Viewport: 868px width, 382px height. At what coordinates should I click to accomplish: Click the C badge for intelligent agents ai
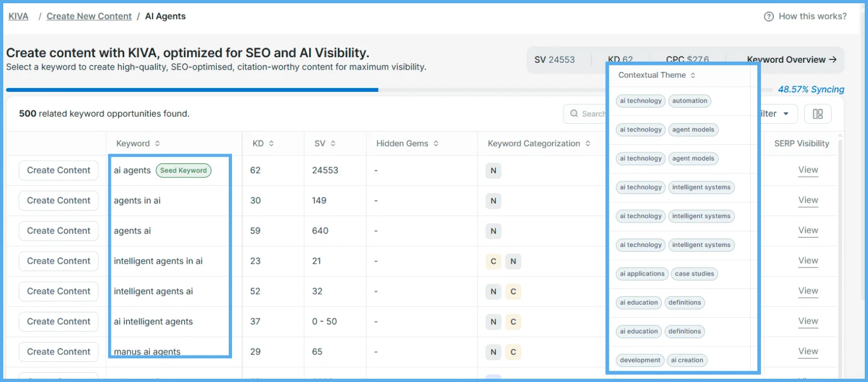(513, 292)
